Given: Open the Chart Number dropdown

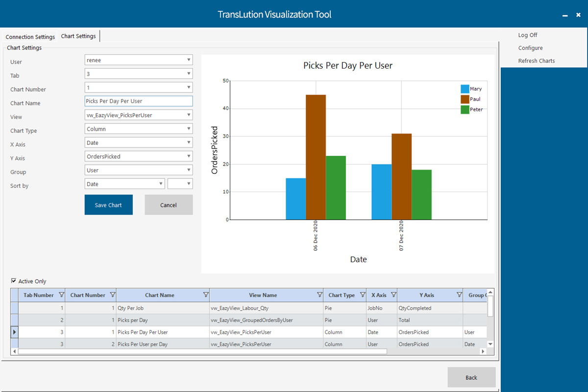Looking at the screenshot, I should pyautogui.click(x=189, y=87).
